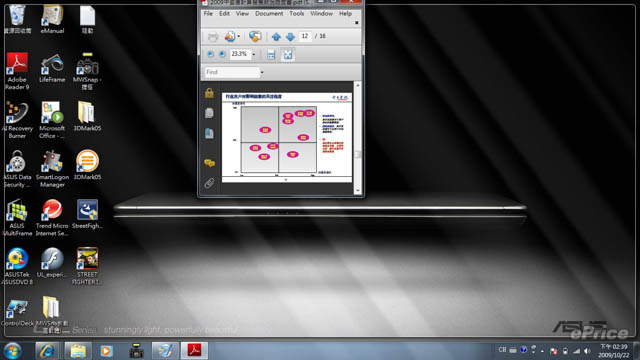This screenshot has width=640, height=360.
Task: Expand the create PDF tool dropdown arrow
Action: click(239, 37)
